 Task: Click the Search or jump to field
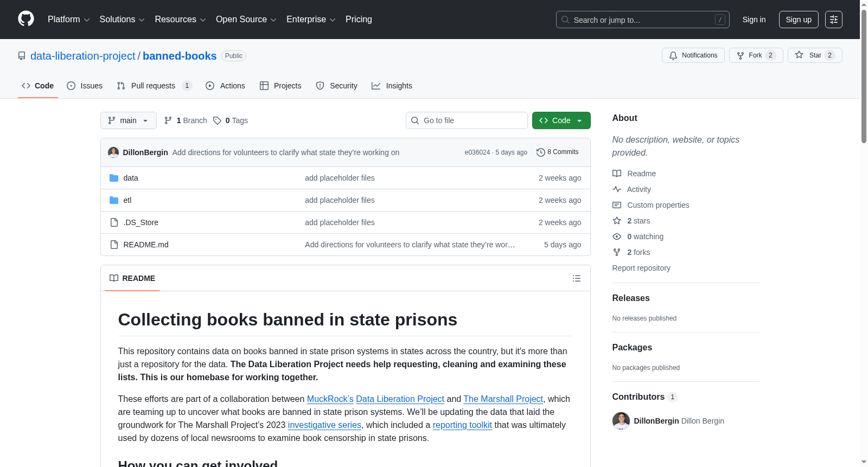pyautogui.click(x=643, y=20)
